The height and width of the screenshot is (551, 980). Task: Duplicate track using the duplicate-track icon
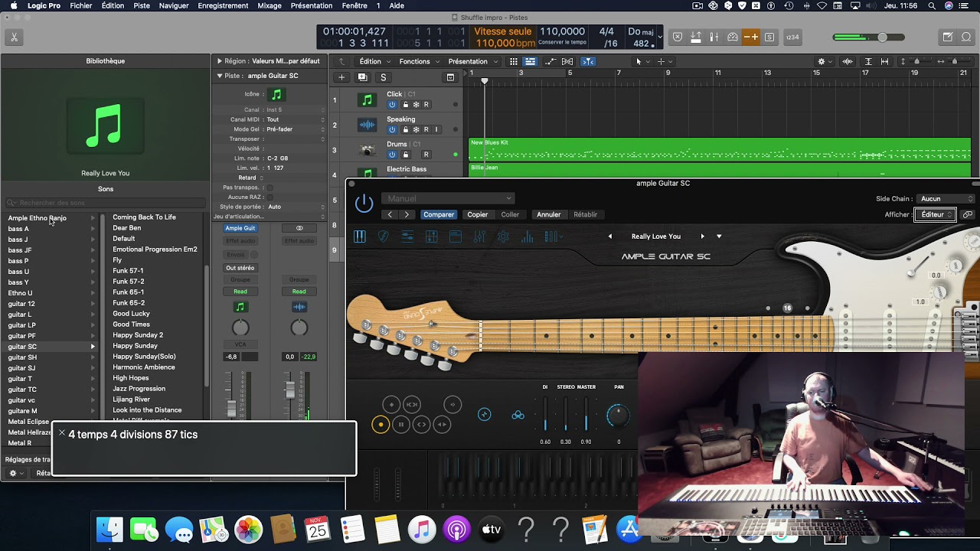[x=362, y=77]
